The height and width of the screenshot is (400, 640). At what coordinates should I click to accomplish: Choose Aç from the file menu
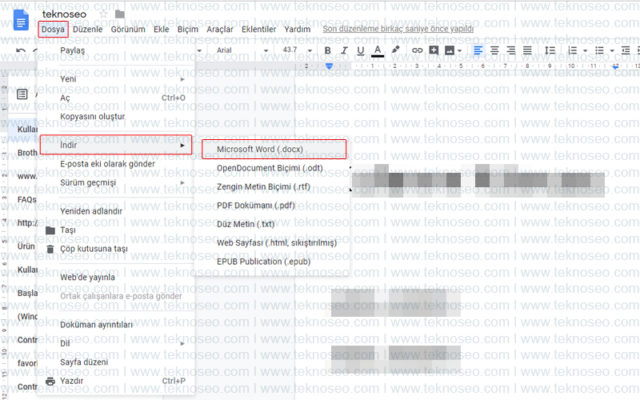116,98
